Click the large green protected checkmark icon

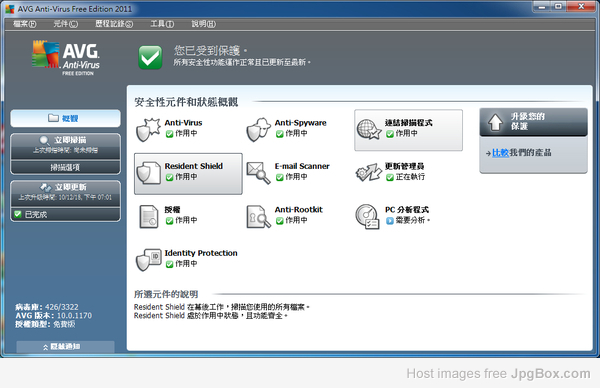pos(150,57)
